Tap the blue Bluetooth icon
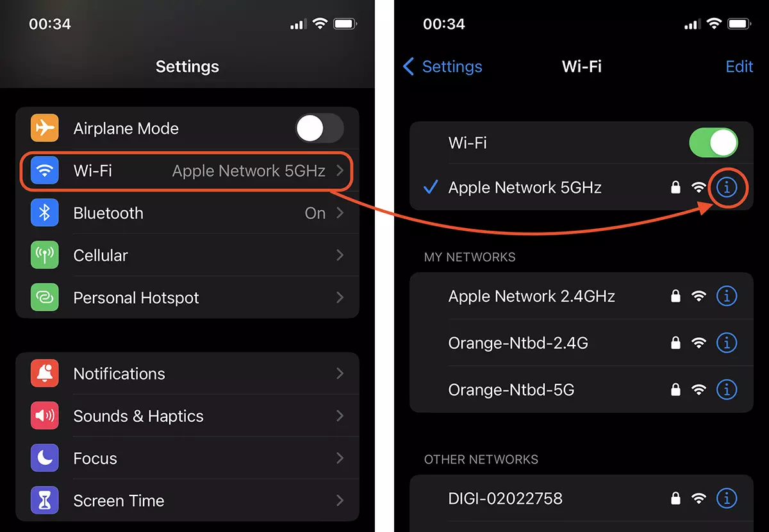The image size is (769, 532). click(45, 213)
